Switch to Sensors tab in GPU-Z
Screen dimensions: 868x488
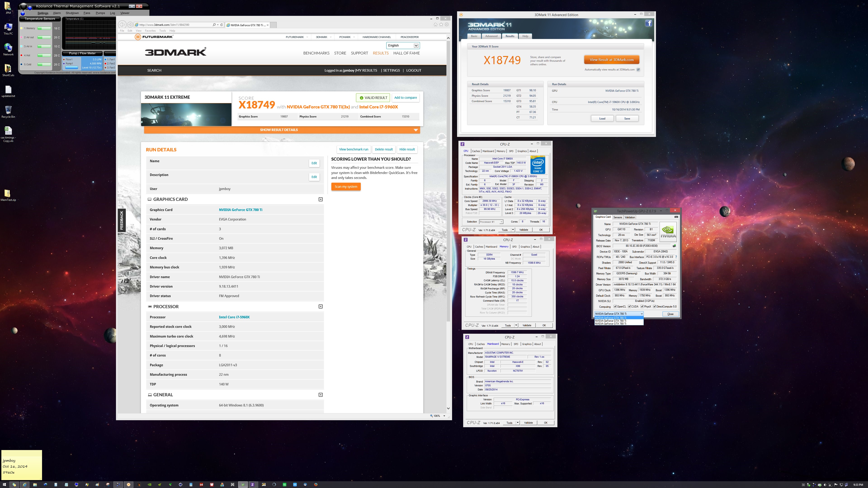coord(618,217)
